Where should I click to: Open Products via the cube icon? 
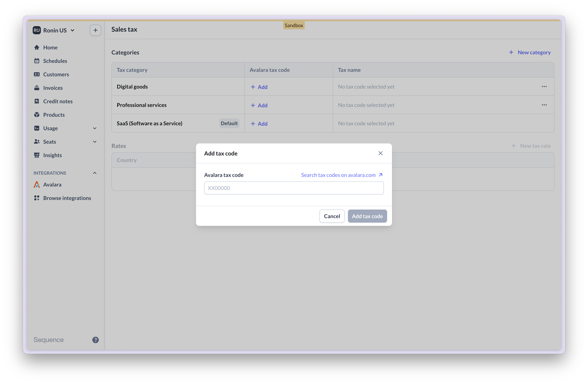(x=37, y=115)
